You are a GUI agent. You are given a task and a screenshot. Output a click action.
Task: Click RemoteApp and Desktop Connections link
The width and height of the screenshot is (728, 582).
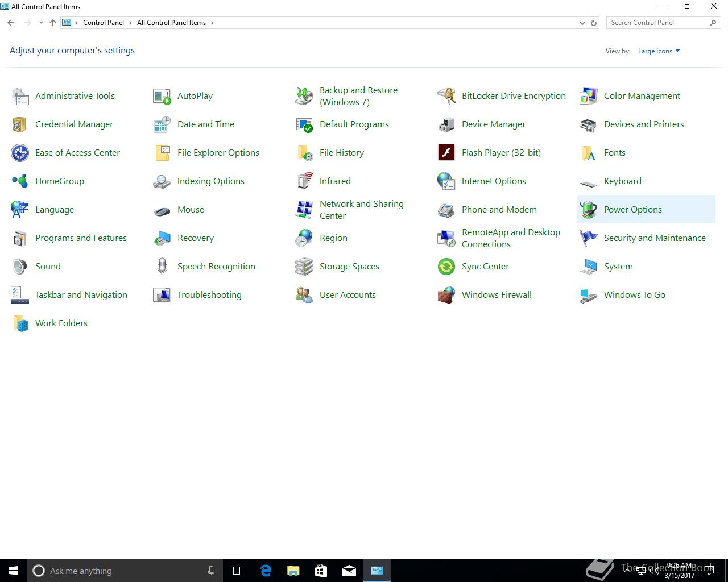point(511,238)
